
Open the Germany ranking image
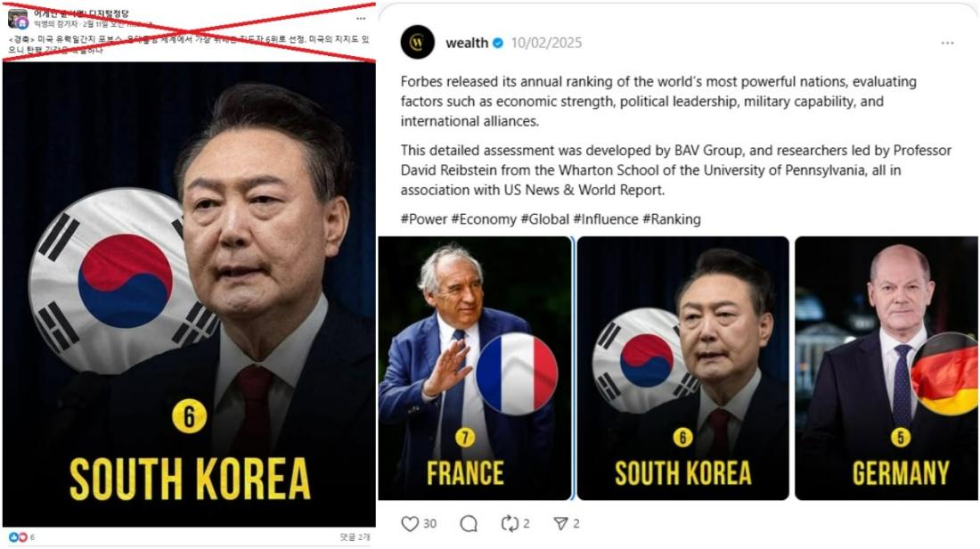coord(886,367)
